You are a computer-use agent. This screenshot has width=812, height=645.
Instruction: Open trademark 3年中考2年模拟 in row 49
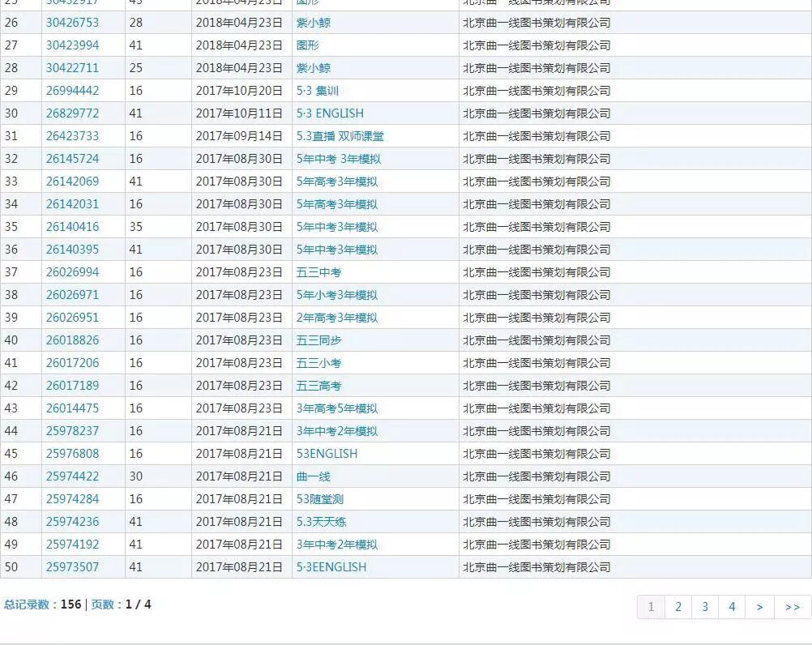(x=337, y=545)
